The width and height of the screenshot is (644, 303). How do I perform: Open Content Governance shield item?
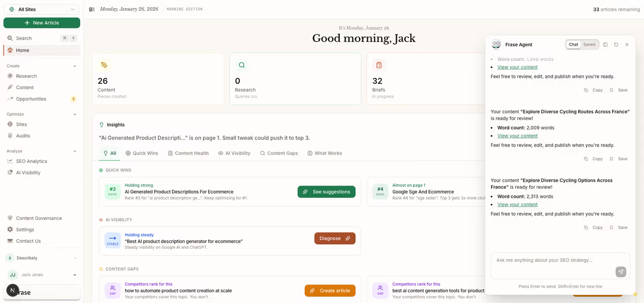point(39,218)
